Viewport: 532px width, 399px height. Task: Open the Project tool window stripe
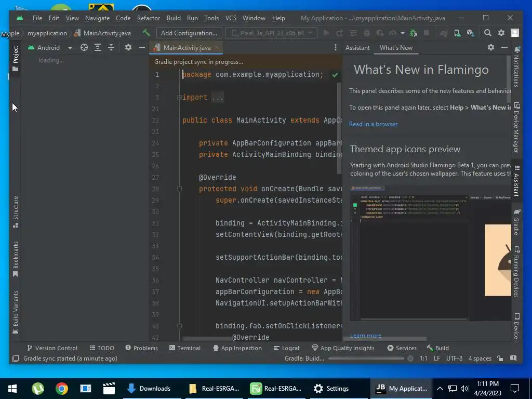[x=15, y=59]
